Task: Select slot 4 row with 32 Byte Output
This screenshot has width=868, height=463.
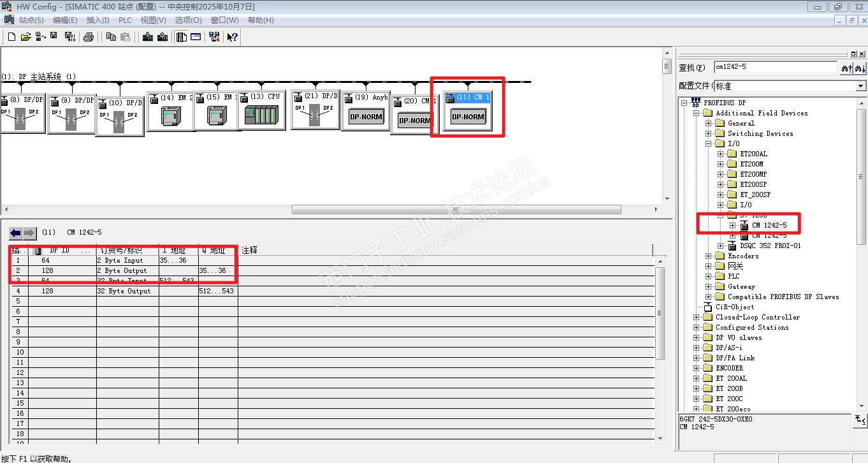Action: click(x=333, y=291)
